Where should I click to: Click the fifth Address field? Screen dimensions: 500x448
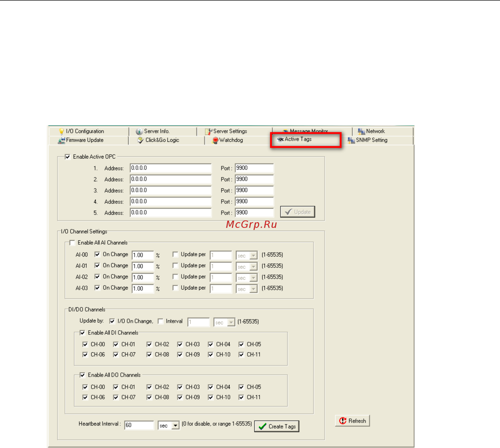171,213
